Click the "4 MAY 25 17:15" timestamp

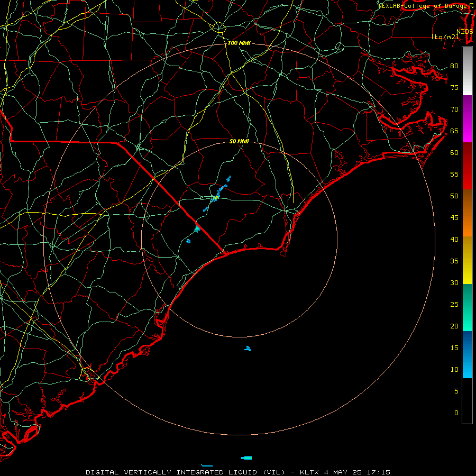pos(357,472)
